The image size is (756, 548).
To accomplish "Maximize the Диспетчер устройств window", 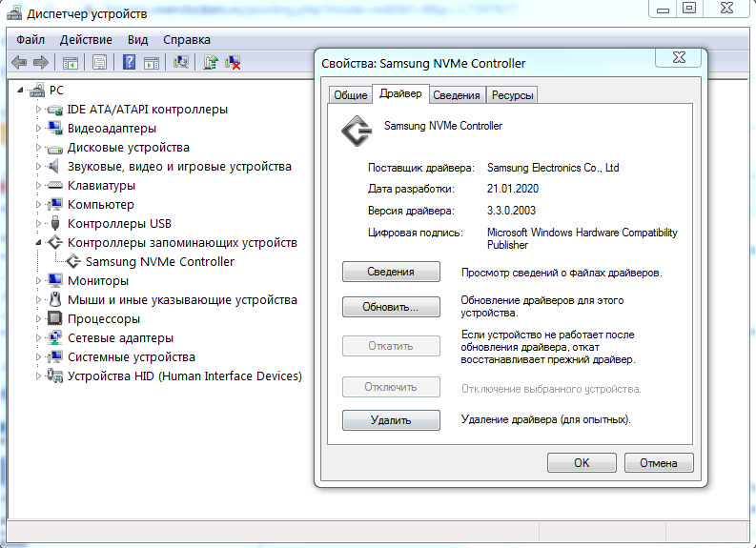I will point(689,9).
